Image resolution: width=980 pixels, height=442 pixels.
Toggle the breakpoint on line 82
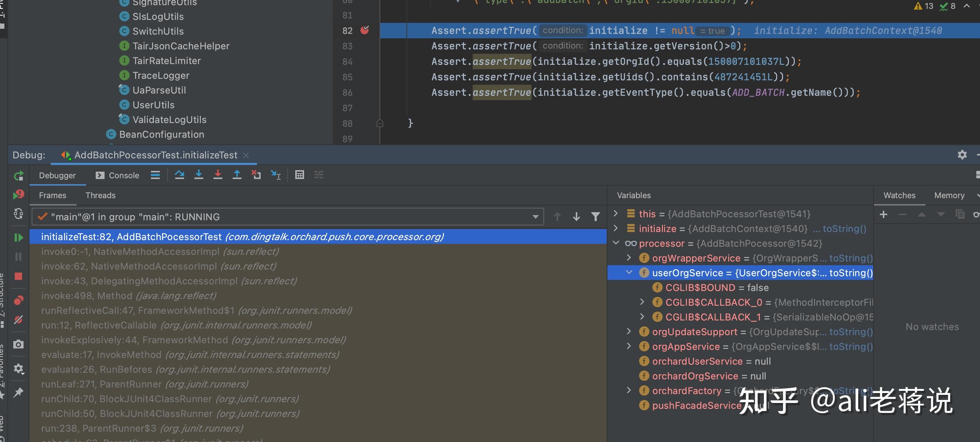(x=364, y=30)
